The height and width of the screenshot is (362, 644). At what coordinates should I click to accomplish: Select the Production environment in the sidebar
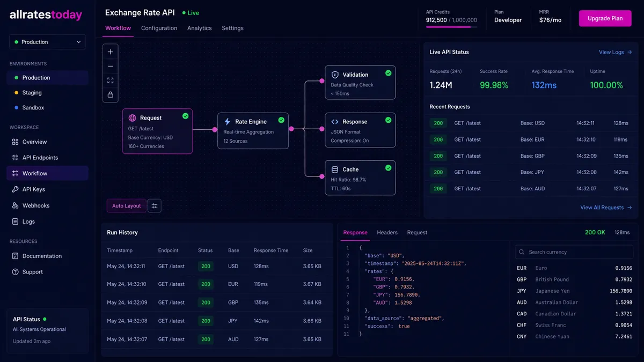pos(48,78)
